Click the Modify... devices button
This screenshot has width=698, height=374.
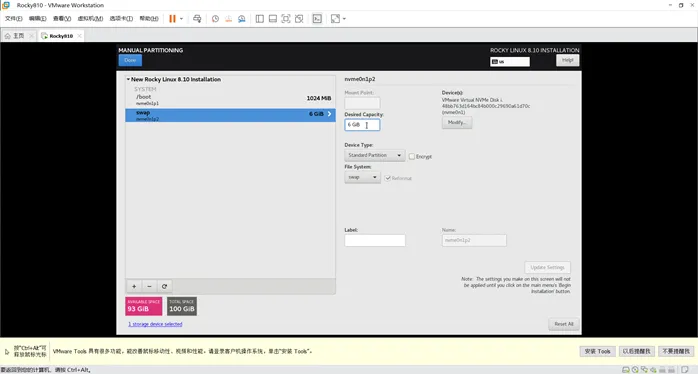tap(457, 122)
